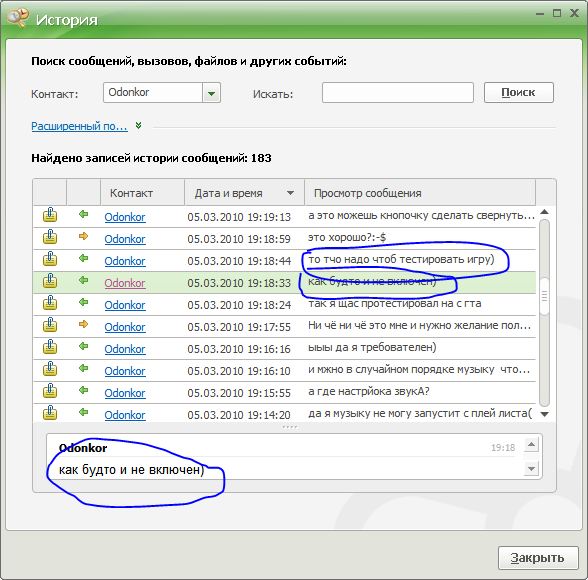588x580 pixels.
Task: Click message icon in the 19:16:16 row
Action: tap(50, 347)
